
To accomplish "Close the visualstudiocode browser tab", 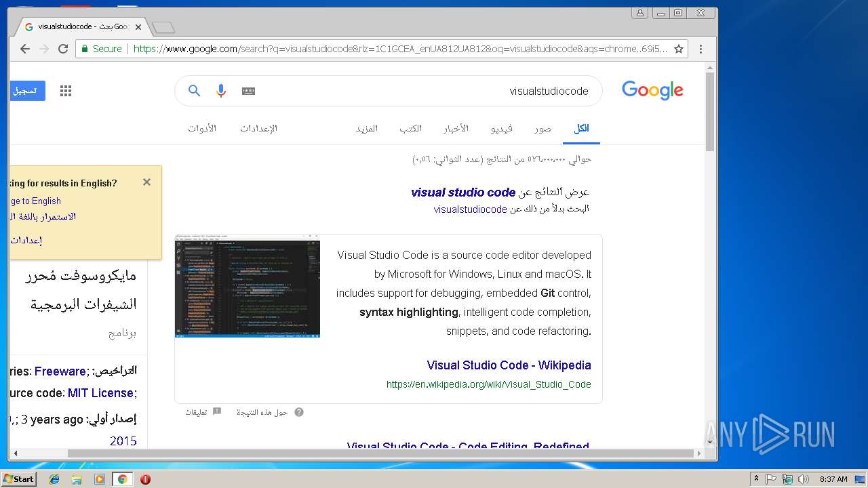I will tap(138, 27).
